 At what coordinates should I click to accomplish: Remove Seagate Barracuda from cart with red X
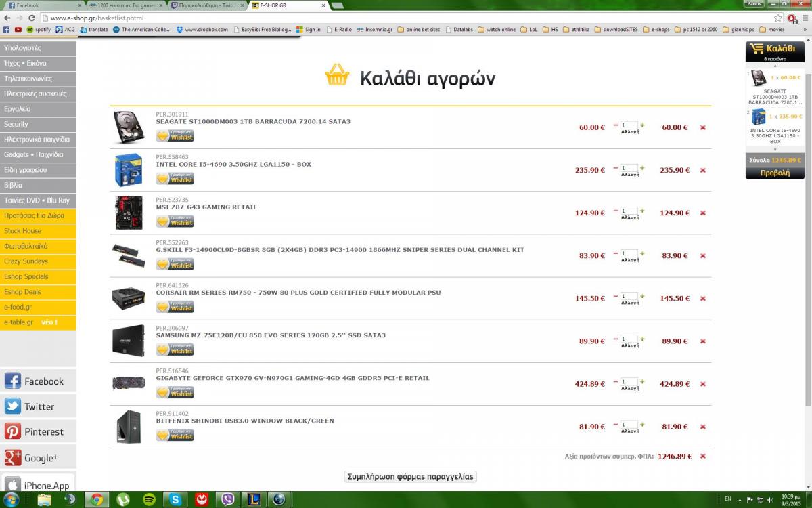coord(702,127)
